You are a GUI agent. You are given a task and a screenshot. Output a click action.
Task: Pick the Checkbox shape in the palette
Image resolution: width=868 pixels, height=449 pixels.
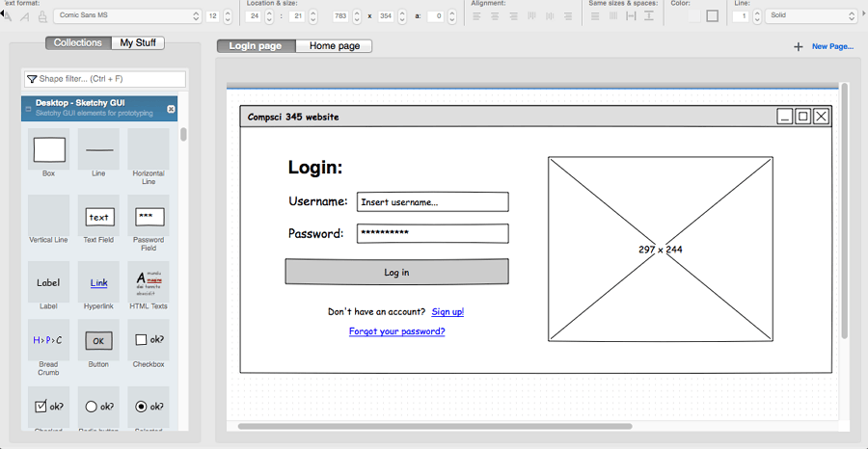click(149, 340)
